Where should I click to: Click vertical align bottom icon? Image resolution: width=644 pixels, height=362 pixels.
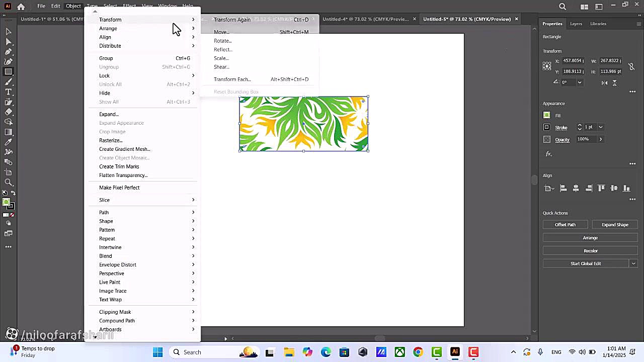click(626, 188)
